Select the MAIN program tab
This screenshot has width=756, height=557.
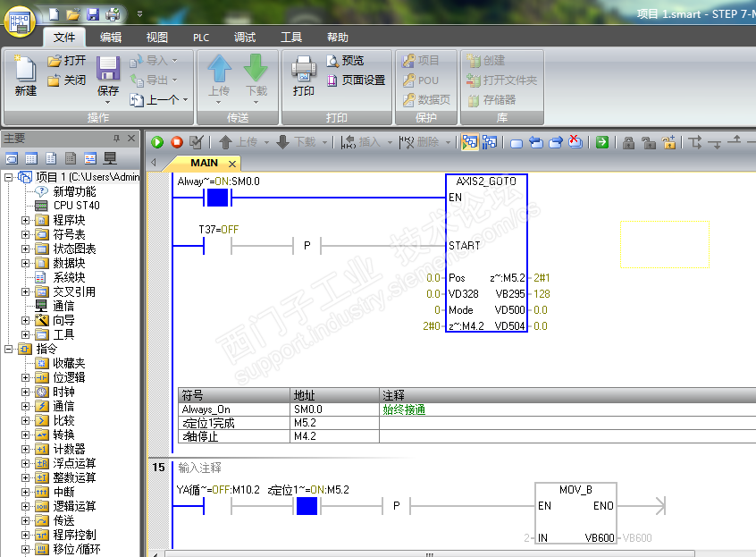[x=204, y=163]
